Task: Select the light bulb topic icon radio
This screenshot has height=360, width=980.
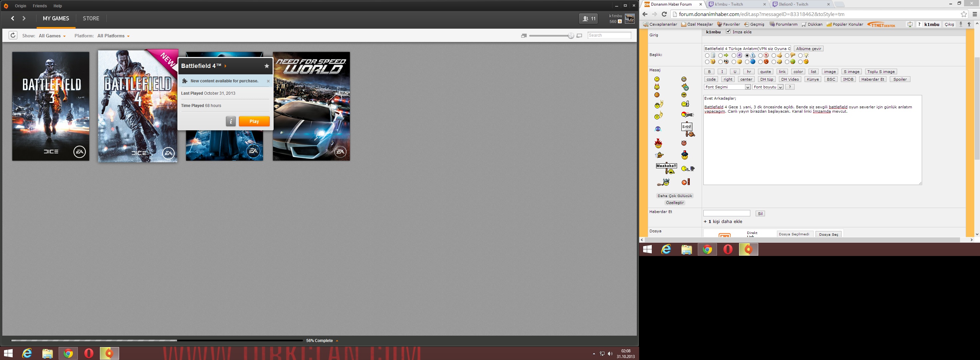Action: pos(800,56)
